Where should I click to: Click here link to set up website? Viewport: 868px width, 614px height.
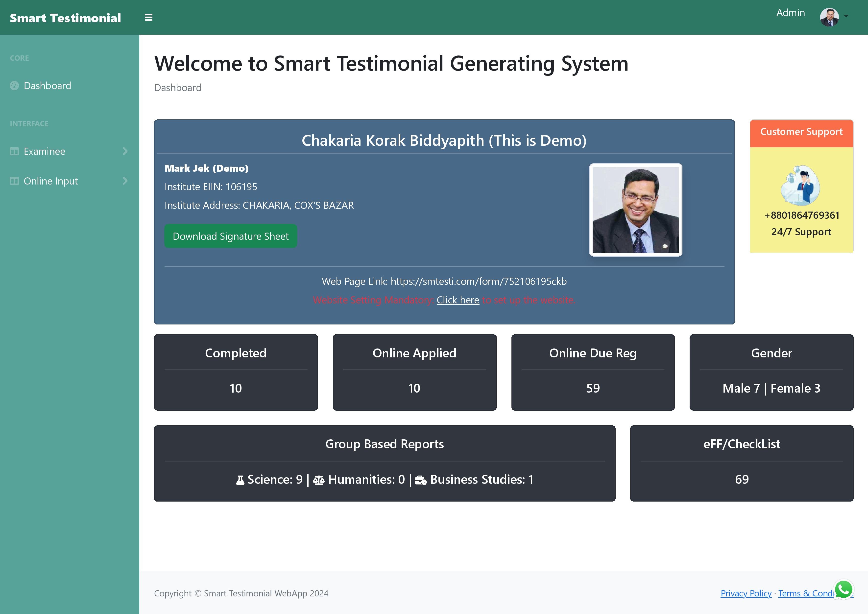pyautogui.click(x=458, y=300)
